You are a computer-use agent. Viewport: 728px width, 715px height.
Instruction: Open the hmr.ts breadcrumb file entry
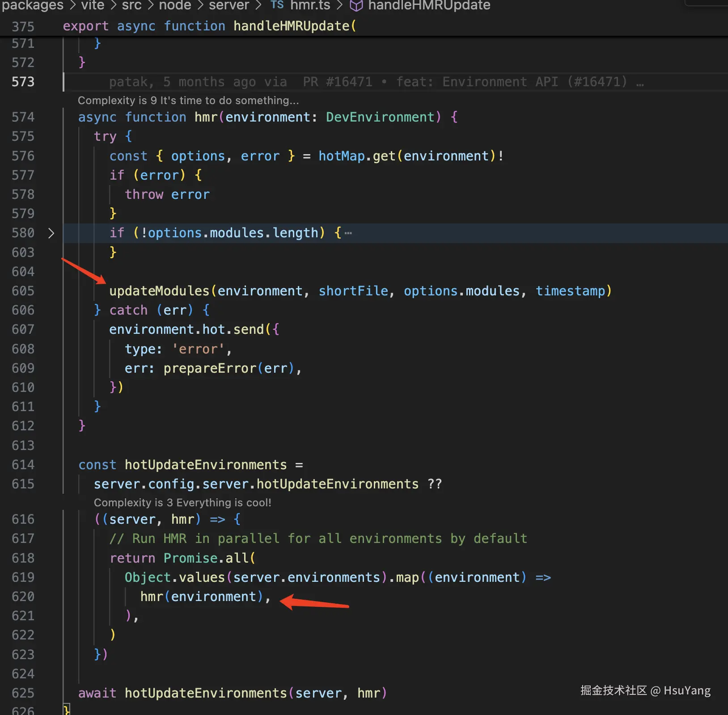[x=310, y=5]
